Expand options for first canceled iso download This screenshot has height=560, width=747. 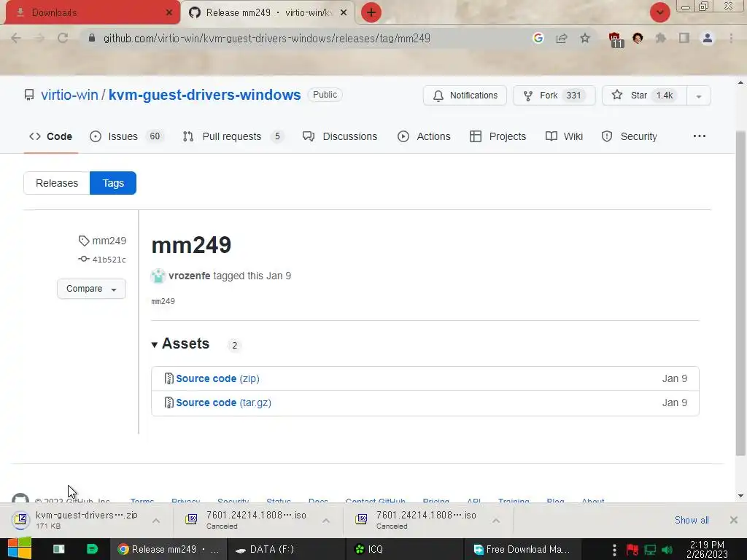coord(326,521)
